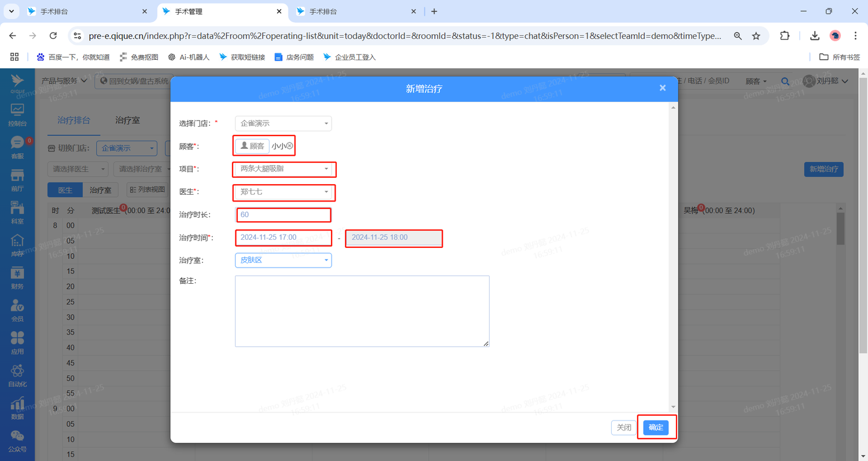This screenshot has width=868, height=461.
Task: Open the 数据 data sidebar icon
Action: pyautogui.click(x=17, y=408)
